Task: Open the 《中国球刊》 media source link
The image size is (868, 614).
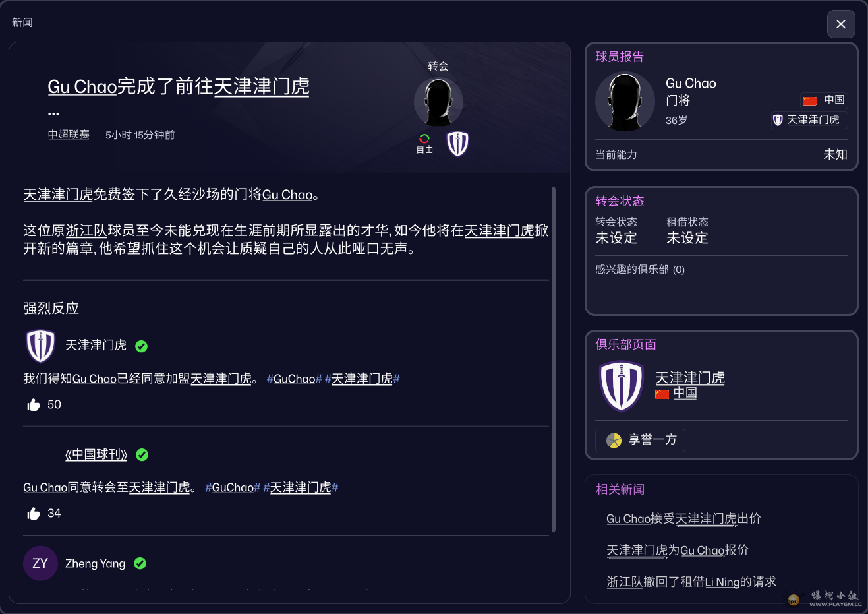Action: pos(96,455)
